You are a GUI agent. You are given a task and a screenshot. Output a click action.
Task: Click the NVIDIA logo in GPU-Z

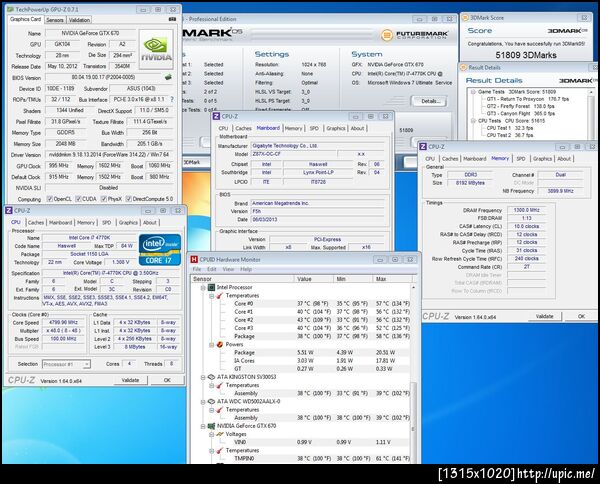tap(156, 50)
